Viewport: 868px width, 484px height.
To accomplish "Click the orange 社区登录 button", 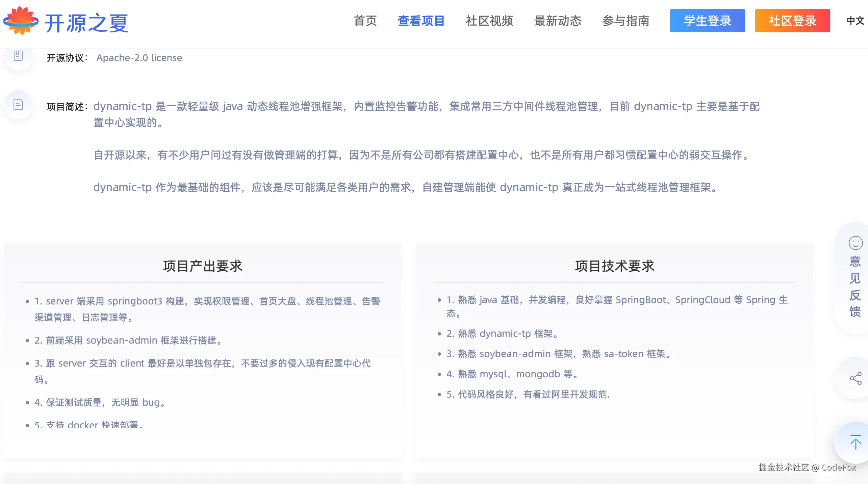I will click(x=792, y=21).
